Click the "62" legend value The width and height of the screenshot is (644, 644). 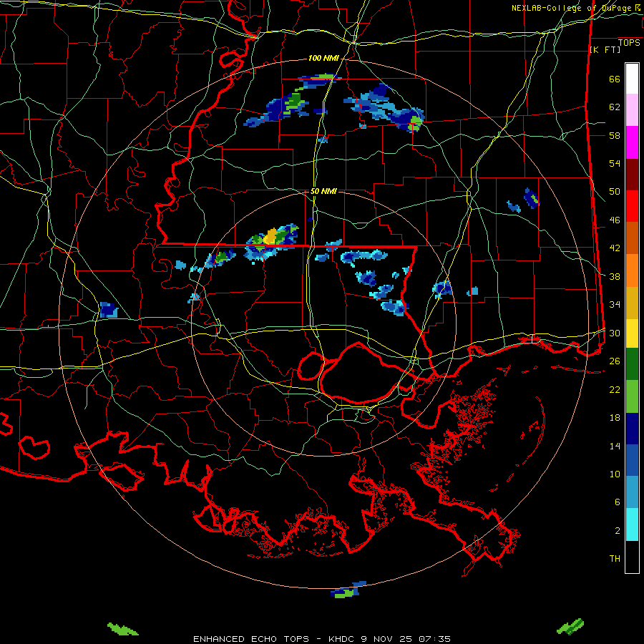(615, 107)
